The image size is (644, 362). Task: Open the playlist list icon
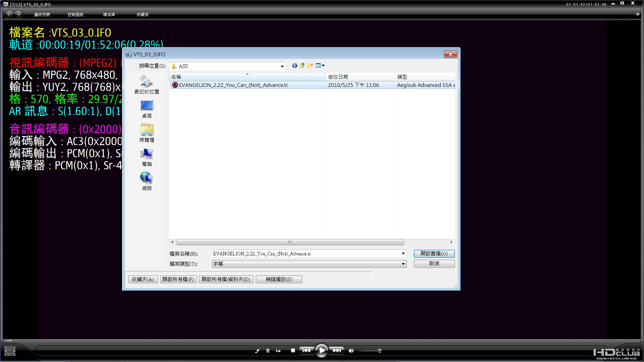pyautogui.click(x=268, y=351)
